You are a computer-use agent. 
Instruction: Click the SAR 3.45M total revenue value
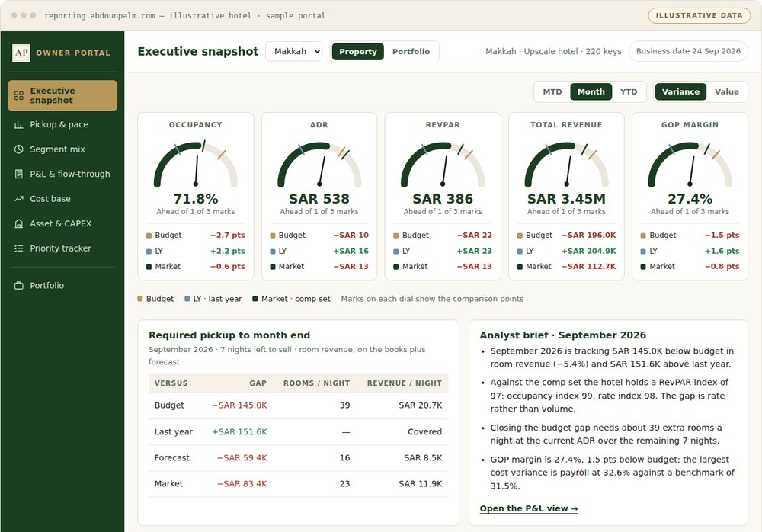tap(566, 199)
